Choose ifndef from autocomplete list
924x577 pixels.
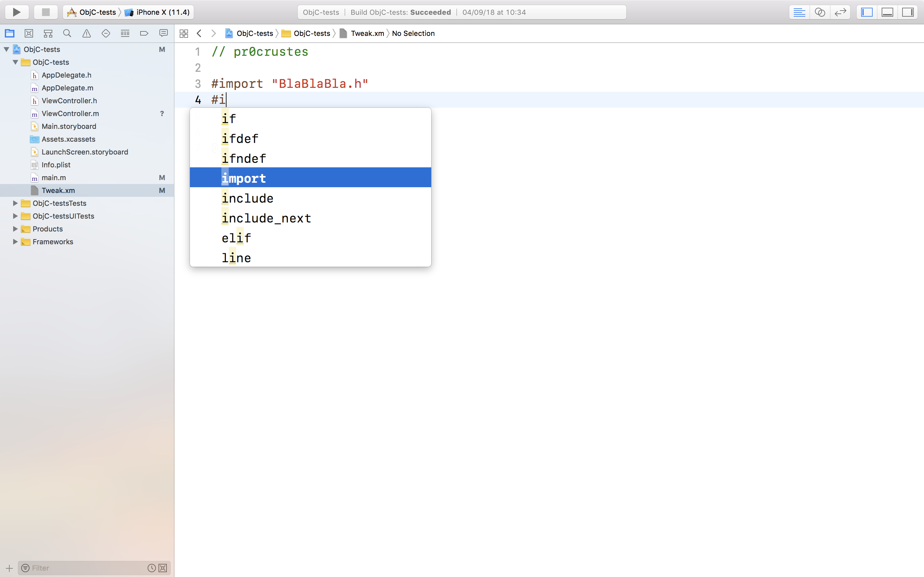[x=244, y=159]
